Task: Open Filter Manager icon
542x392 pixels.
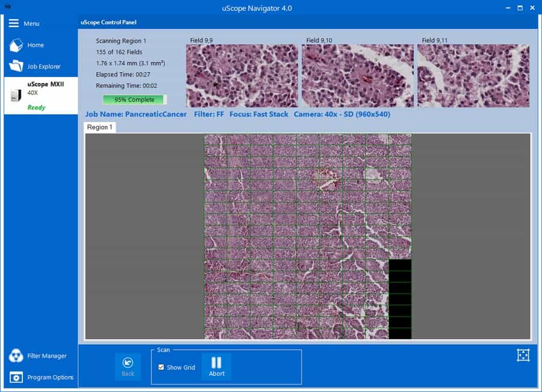Action: pyautogui.click(x=16, y=356)
